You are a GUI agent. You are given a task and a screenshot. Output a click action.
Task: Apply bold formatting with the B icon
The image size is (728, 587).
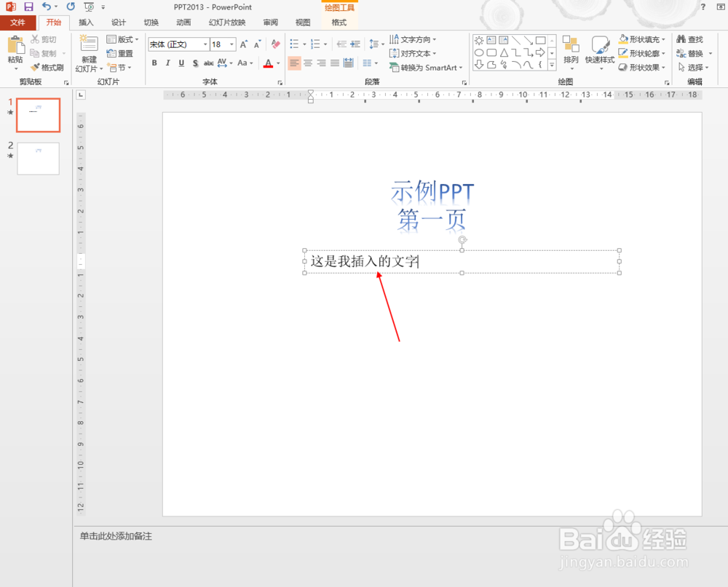pos(154,63)
